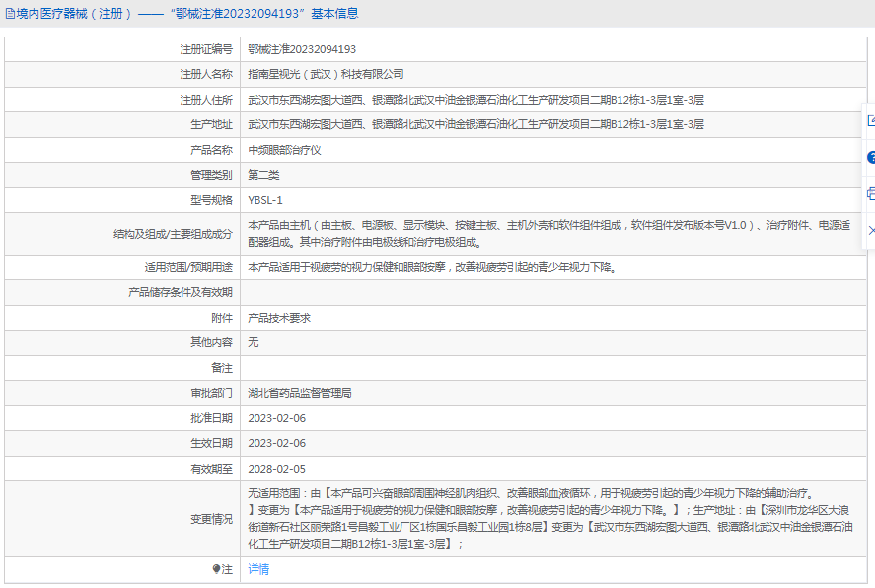Click the 注册人住所 row label

(206, 100)
